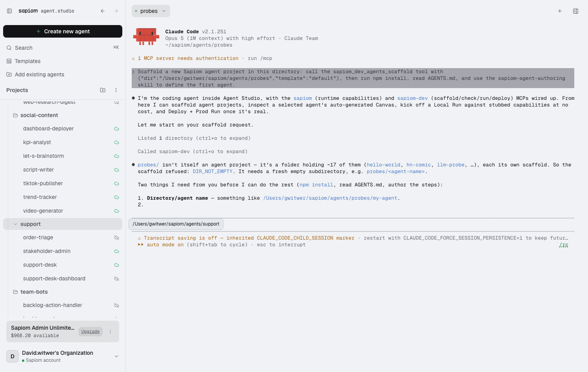This screenshot has height=372, width=588.
Task: Collapse the left sidebar panel
Action: (9, 11)
